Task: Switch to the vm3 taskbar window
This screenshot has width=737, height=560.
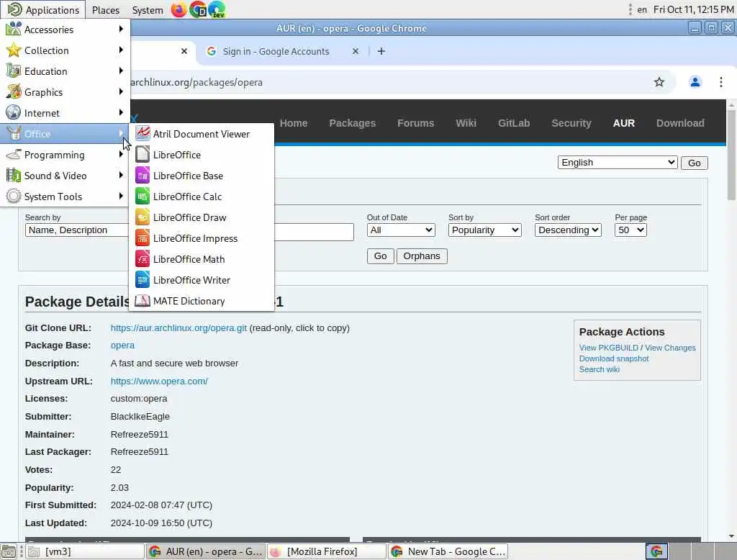Action: coord(85,551)
